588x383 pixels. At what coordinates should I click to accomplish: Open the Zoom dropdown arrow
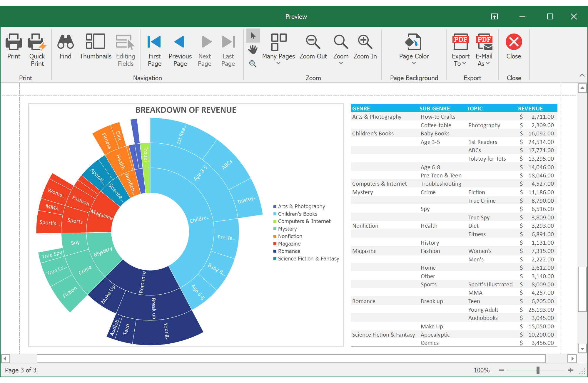coord(340,63)
